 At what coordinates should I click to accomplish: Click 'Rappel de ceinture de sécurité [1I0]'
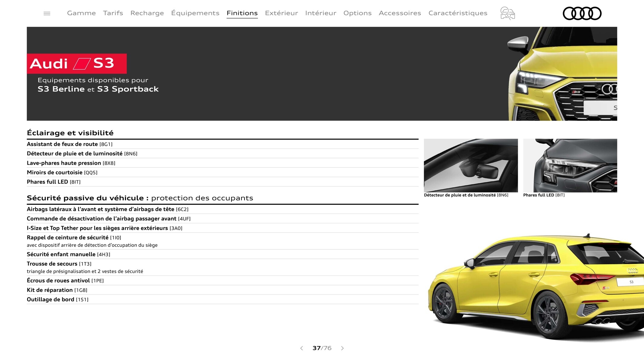pyautogui.click(x=74, y=237)
